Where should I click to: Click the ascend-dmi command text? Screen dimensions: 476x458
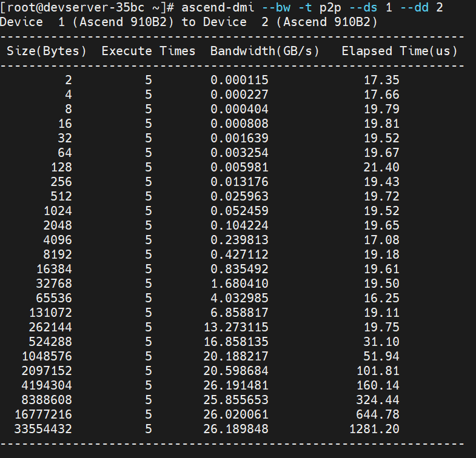[218, 7]
